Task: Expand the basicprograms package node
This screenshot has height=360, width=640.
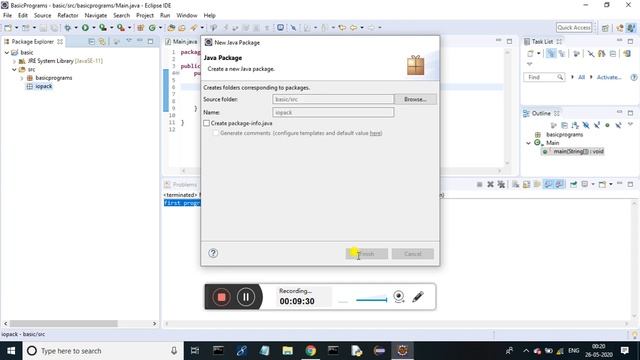Action: pos(22,78)
